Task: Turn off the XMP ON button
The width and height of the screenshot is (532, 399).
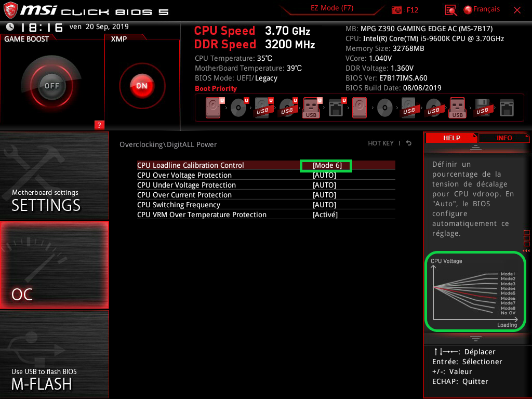Action: tap(142, 86)
